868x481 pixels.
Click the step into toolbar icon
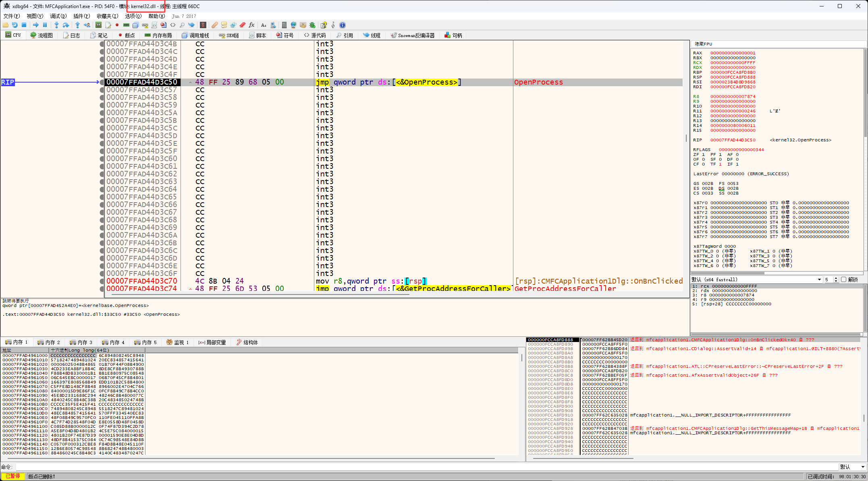(56, 25)
